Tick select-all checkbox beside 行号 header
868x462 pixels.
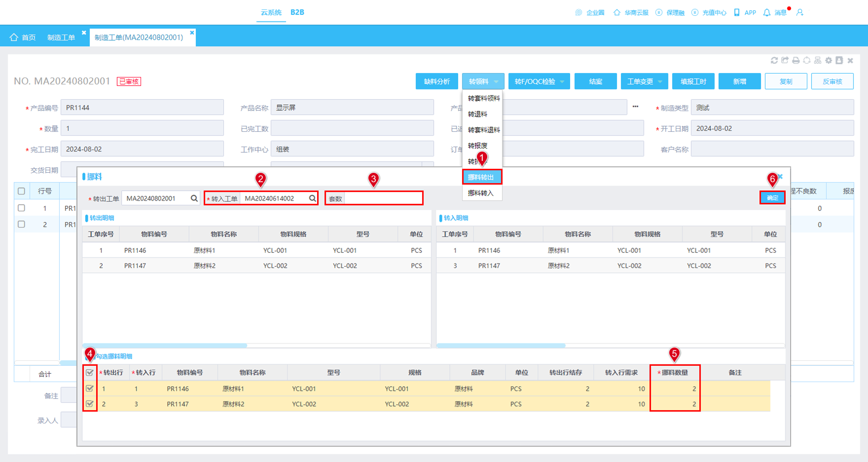click(x=21, y=191)
